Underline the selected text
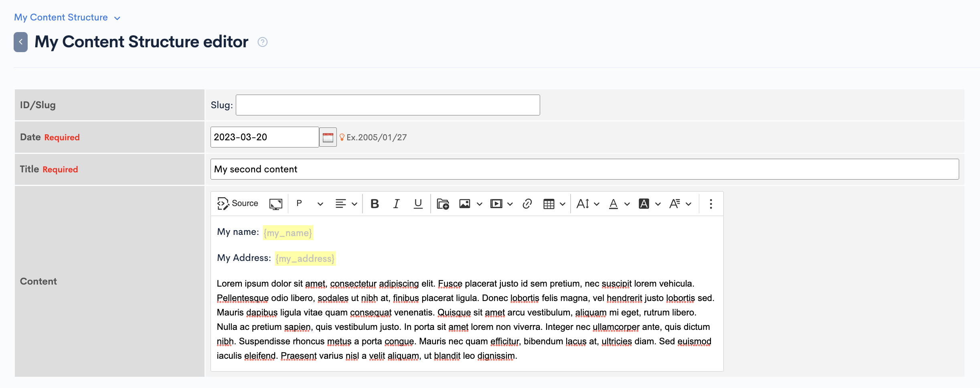This screenshot has height=388, width=980. [x=417, y=204]
